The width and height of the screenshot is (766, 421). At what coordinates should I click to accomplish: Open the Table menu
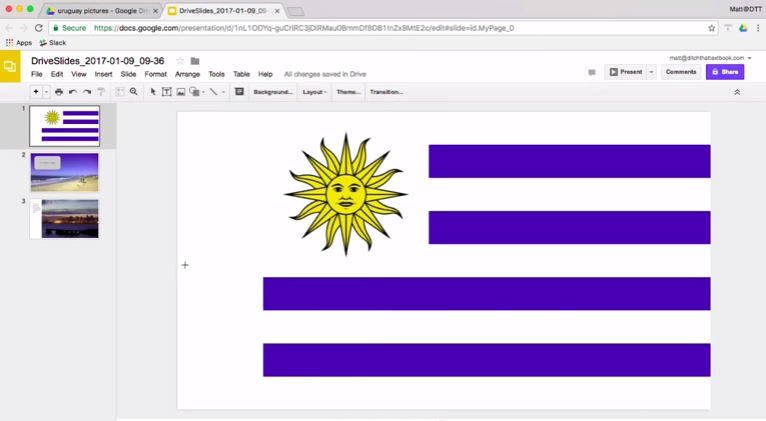[x=241, y=74]
